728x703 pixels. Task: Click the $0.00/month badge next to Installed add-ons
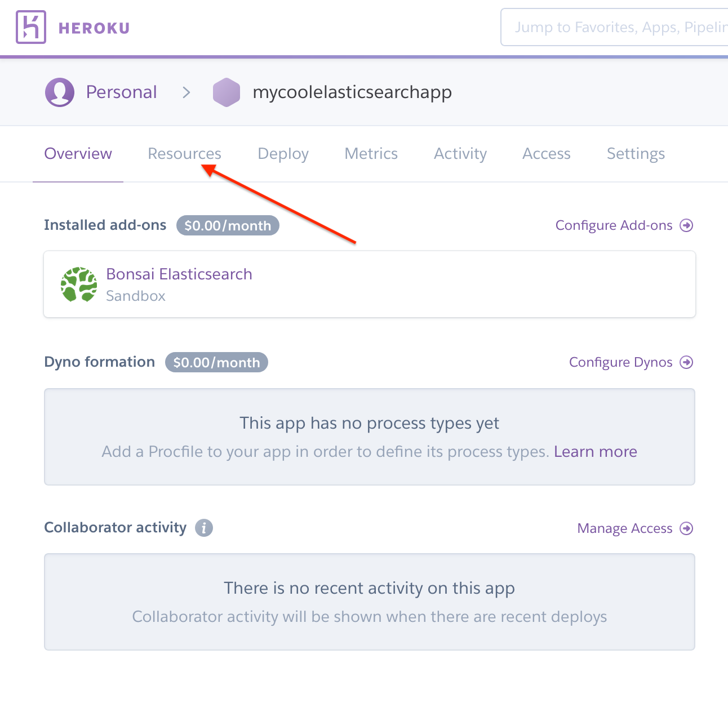[x=228, y=225]
